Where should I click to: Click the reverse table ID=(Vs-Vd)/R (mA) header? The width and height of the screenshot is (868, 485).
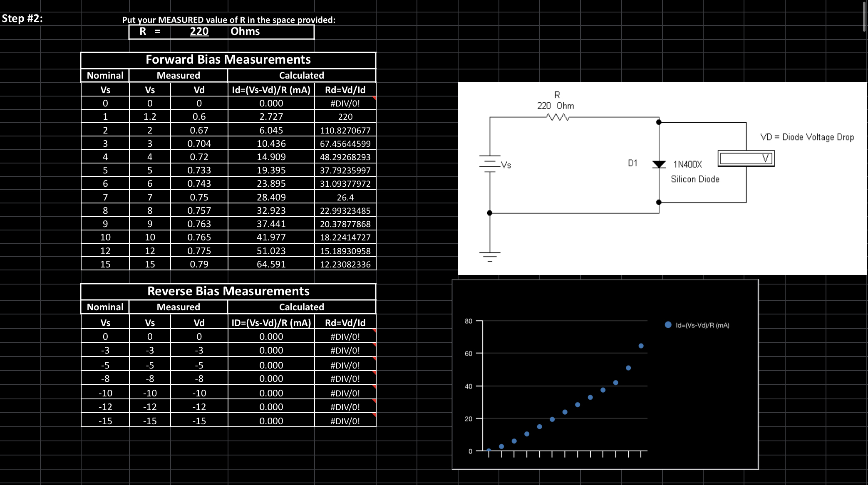(x=271, y=323)
